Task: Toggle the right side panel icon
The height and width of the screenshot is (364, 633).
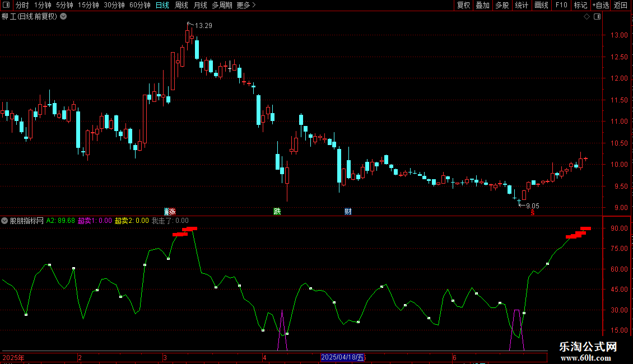Action: [x=597, y=17]
